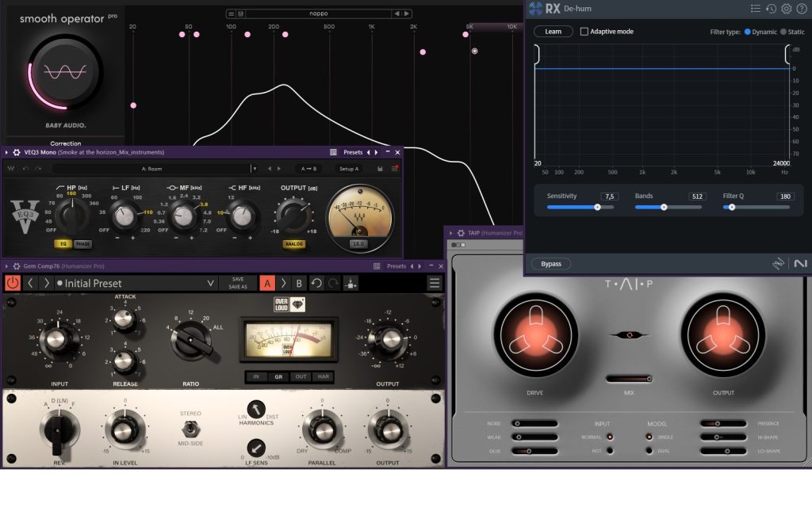Select state A in Gem Comp76

pyautogui.click(x=267, y=283)
